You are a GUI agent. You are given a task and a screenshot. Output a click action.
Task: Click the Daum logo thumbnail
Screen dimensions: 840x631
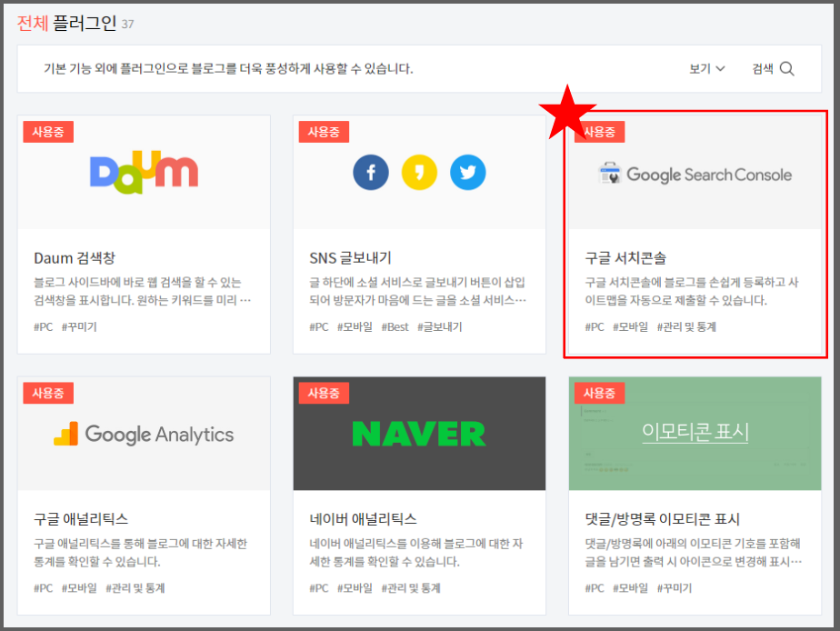[x=145, y=172]
